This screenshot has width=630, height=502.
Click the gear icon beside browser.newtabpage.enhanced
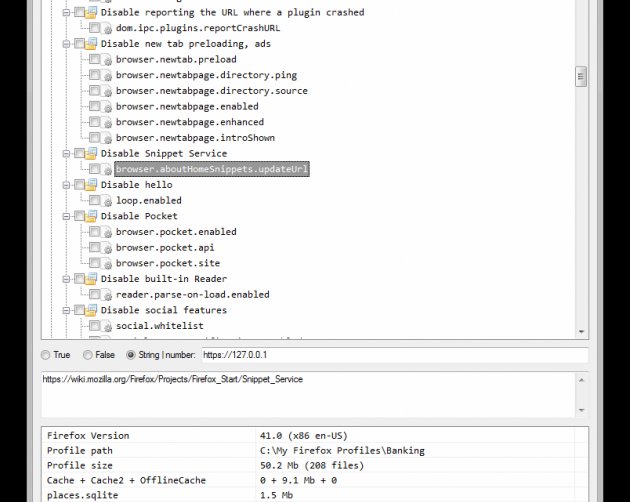pyautogui.click(x=107, y=122)
